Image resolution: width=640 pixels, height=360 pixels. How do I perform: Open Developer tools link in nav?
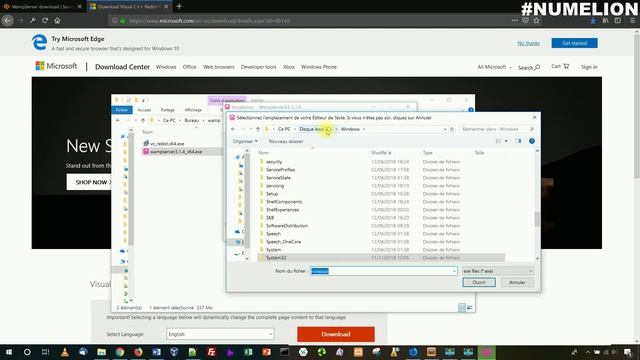[258, 67]
